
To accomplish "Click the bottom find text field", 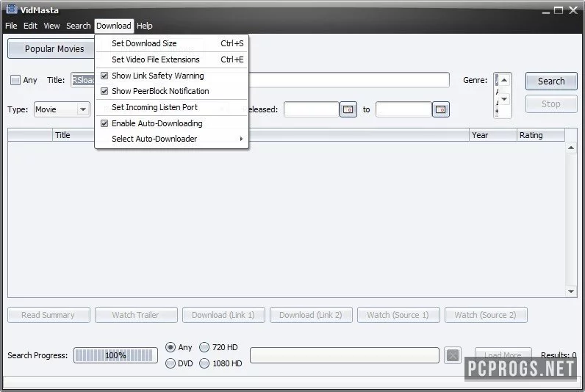I will point(345,355).
